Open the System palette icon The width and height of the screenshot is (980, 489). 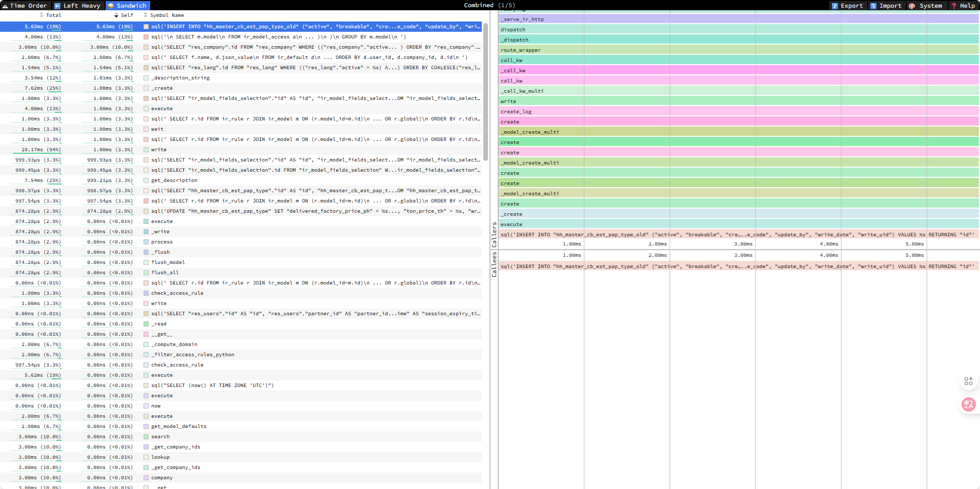tap(911, 6)
